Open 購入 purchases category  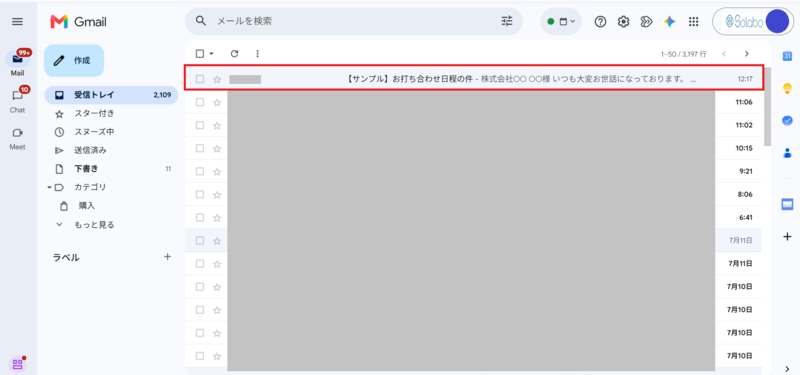87,206
